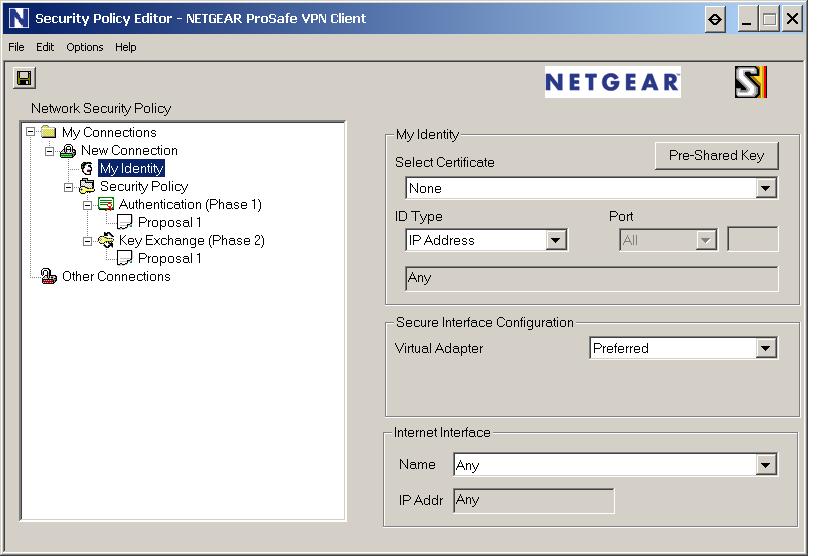The width and height of the screenshot is (840, 556).
Task: Click the Pre-Shared Key button
Action: (x=716, y=155)
